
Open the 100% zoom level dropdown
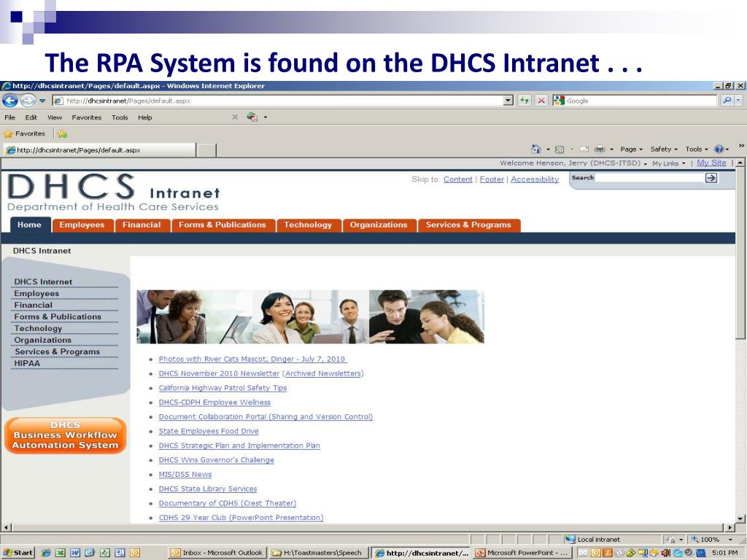(730, 540)
